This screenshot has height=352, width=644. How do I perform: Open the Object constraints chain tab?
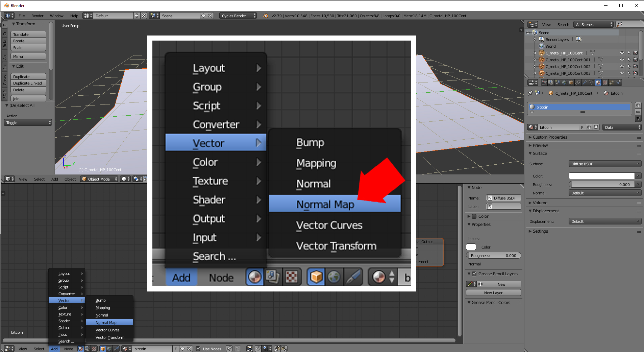pos(578,83)
